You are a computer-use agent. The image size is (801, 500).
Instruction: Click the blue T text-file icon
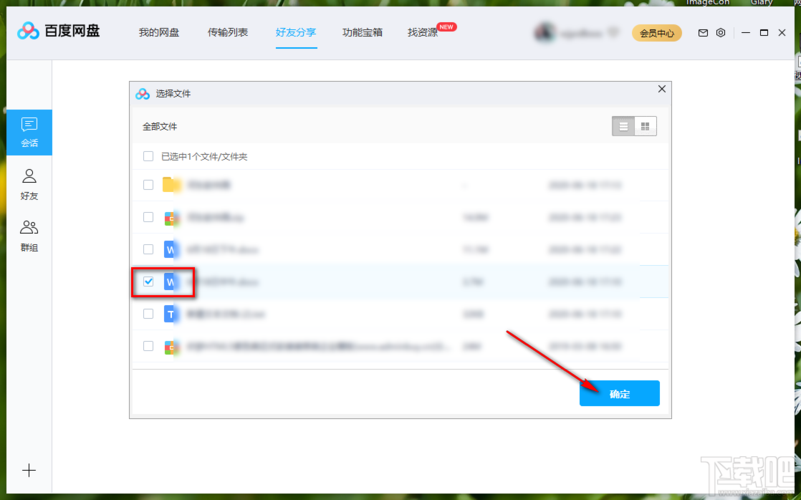pos(171,314)
